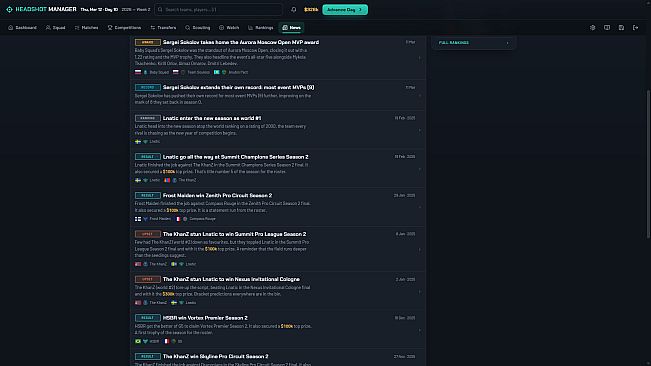This screenshot has width=651, height=366.
Task: Click the Compass Rouge team tag
Action: [x=202, y=219]
